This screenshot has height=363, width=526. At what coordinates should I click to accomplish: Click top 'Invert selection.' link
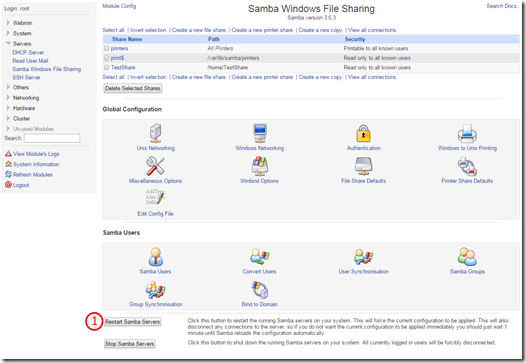tap(148, 30)
